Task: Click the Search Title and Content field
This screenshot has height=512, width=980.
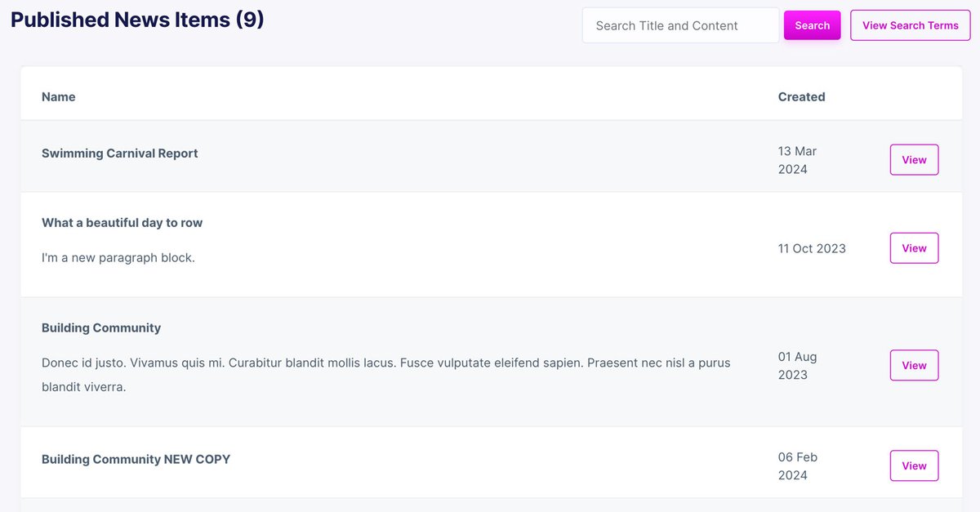Action: click(x=680, y=25)
